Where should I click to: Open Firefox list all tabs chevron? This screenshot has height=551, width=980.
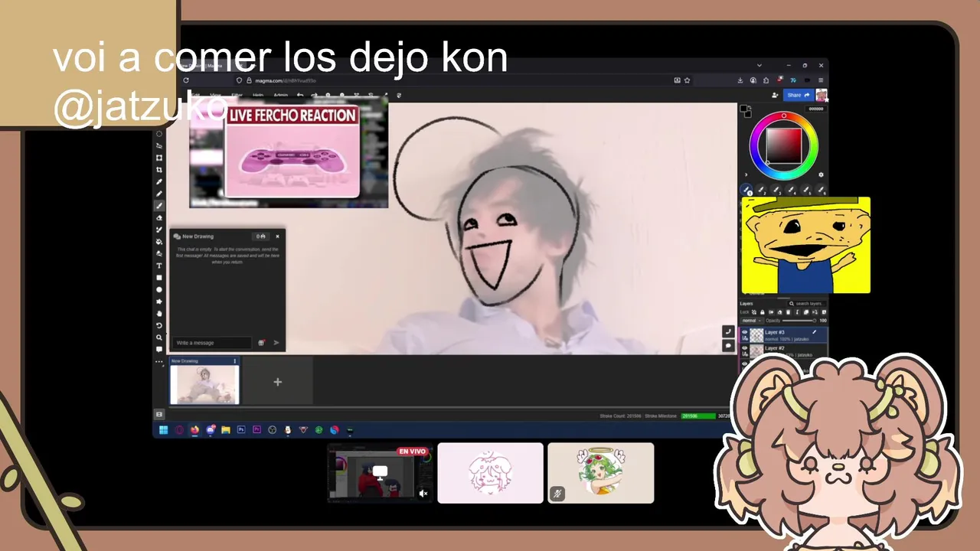pyautogui.click(x=759, y=65)
